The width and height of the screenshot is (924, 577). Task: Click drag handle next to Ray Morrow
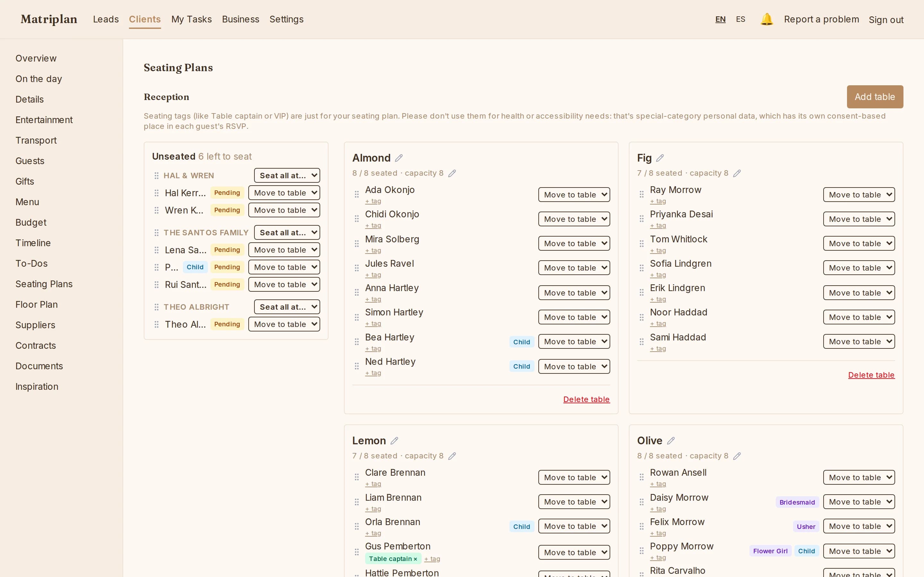641,194
